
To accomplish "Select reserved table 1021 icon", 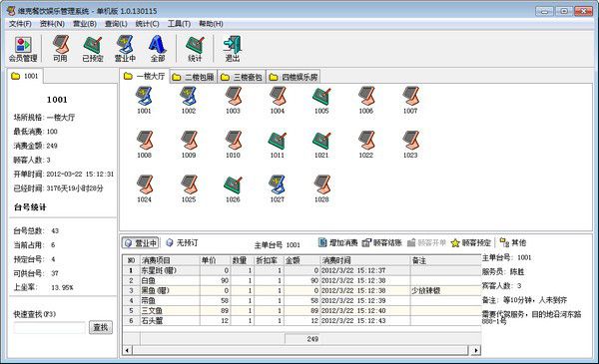I will click(321, 145).
